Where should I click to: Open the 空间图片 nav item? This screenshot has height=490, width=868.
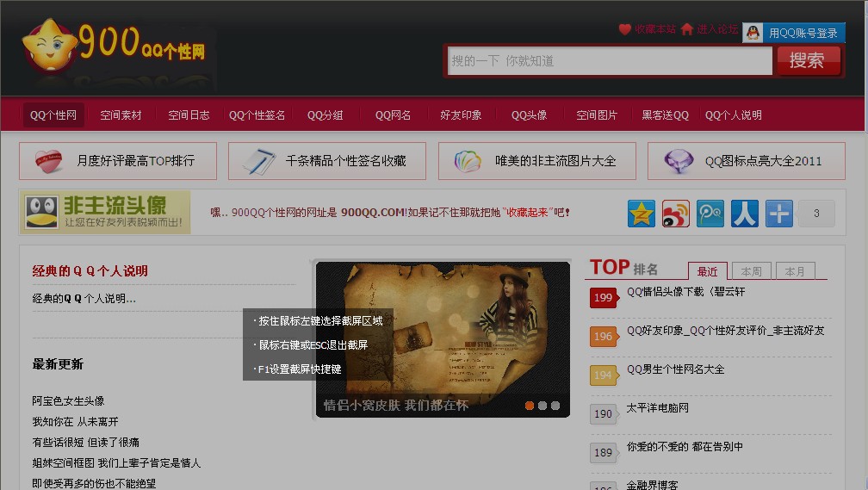pyautogui.click(x=597, y=115)
